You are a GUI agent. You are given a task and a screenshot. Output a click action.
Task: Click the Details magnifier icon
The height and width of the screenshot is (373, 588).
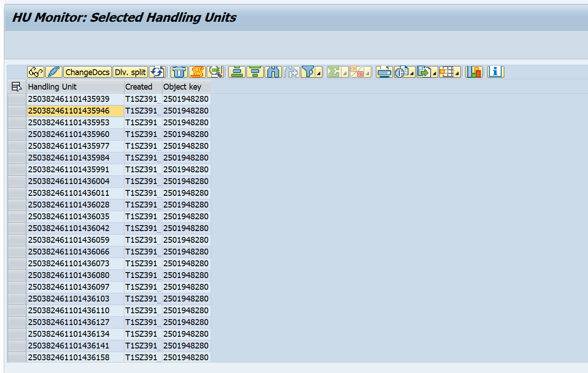click(x=216, y=72)
